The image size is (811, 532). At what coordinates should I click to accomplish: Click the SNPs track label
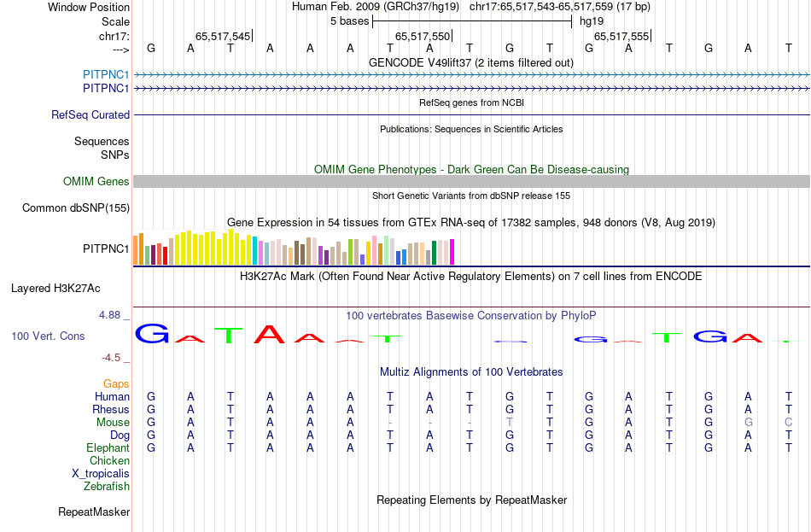[x=115, y=155]
